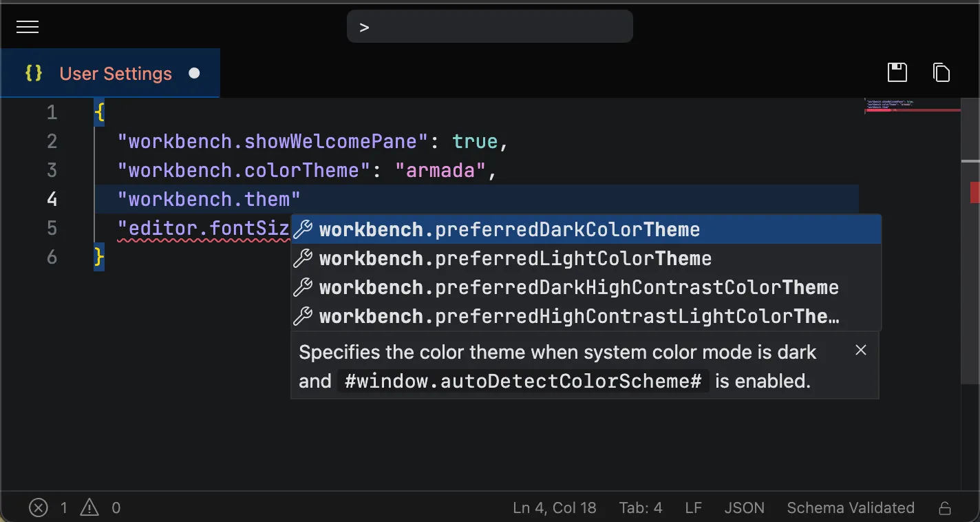Close the suggestion description popup
The width and height of the screenshot is (980, 522).
click(860, 351)
